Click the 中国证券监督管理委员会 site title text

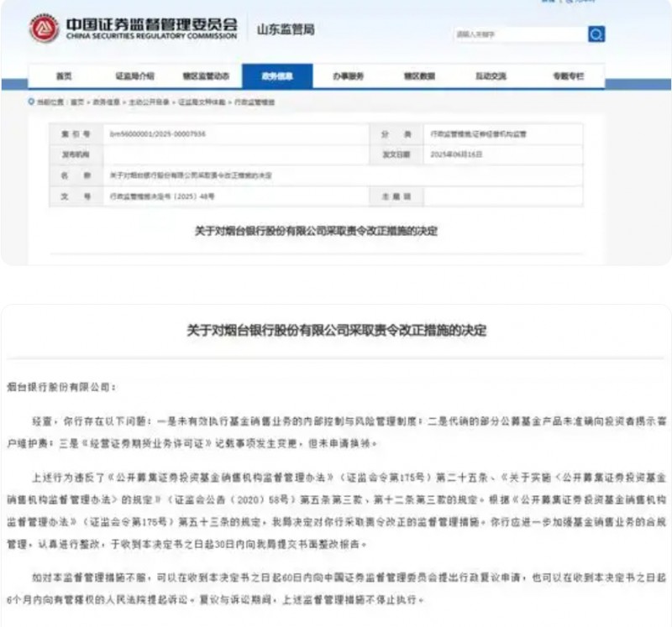[152, 24]
